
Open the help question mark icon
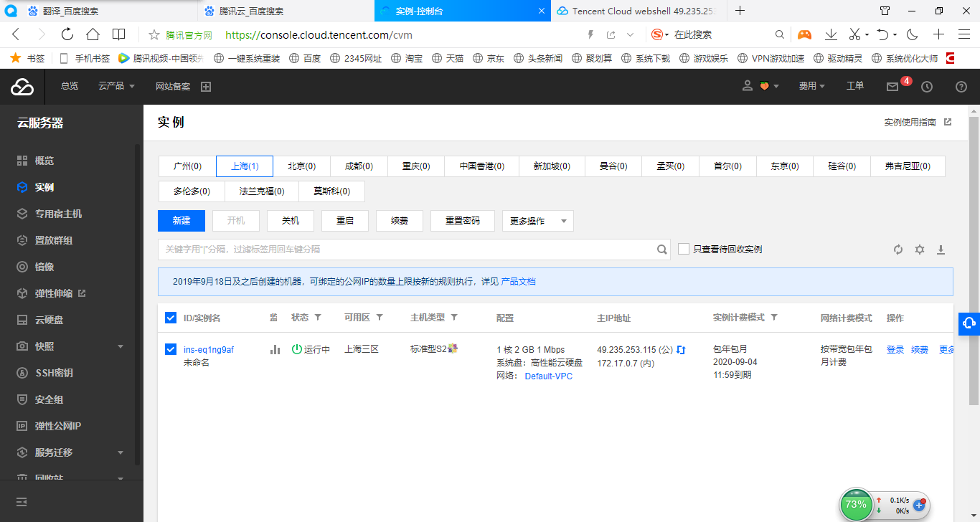pyautogui.click(x=961, y=87)
